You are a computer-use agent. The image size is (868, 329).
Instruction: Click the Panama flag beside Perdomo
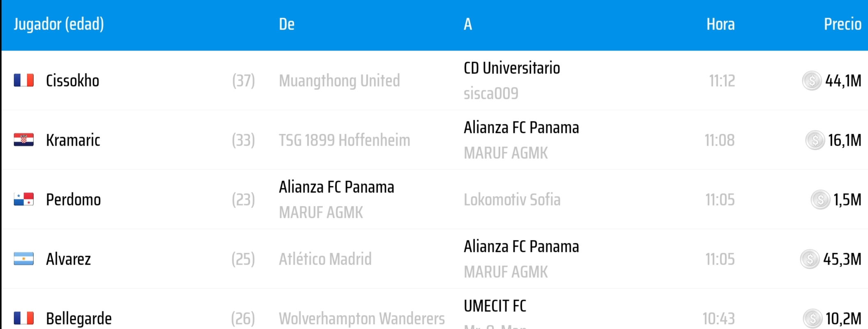[24, 199]
